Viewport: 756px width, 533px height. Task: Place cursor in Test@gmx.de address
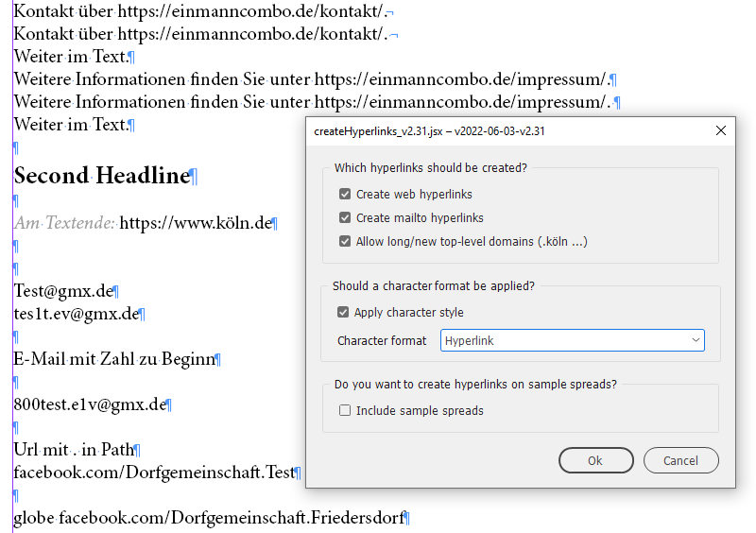63,291
